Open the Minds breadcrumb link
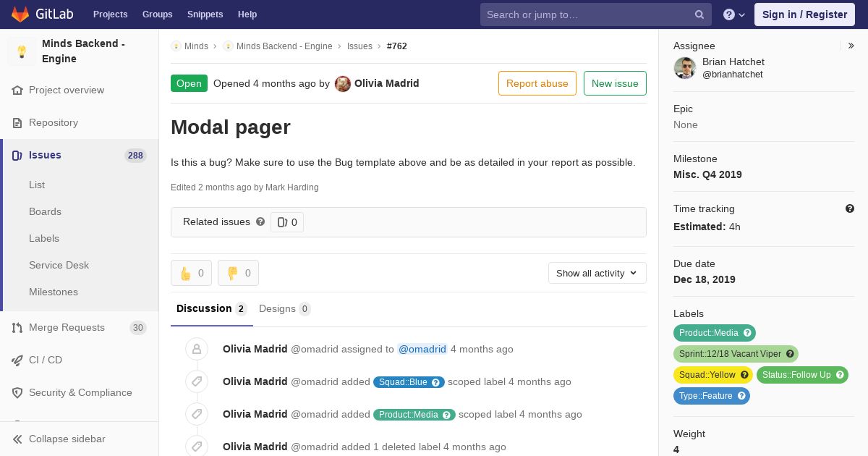This screenshot has height=456, width=868. pos(196,46)
